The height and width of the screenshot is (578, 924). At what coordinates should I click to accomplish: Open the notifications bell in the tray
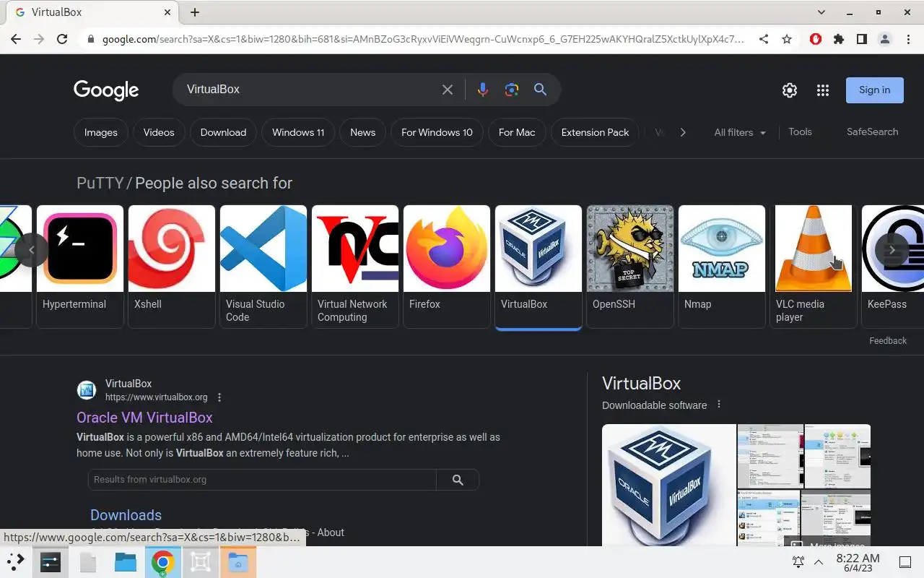(x=798, y=562)
